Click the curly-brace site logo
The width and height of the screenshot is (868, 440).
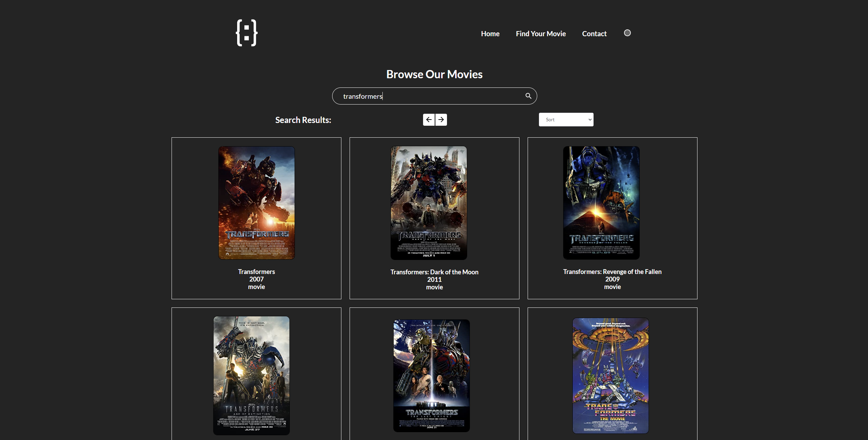click(x=246, y=33)
